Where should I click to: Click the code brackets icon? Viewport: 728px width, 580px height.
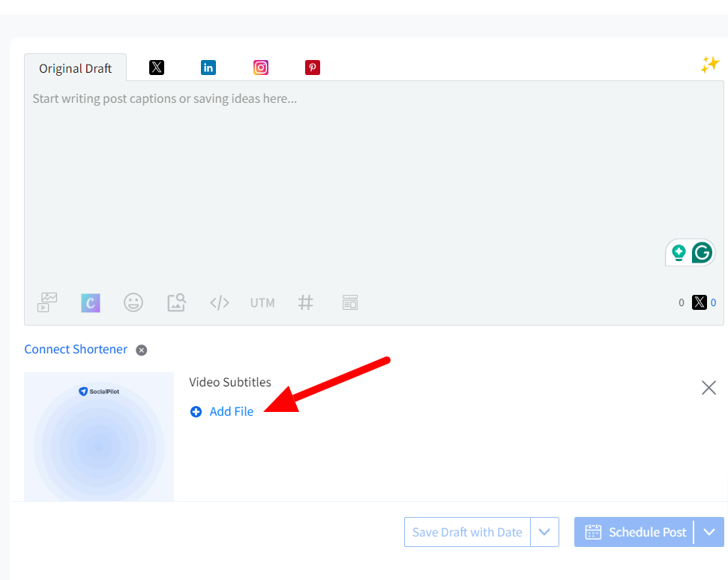pyautogui.click(x=219, y=302)
